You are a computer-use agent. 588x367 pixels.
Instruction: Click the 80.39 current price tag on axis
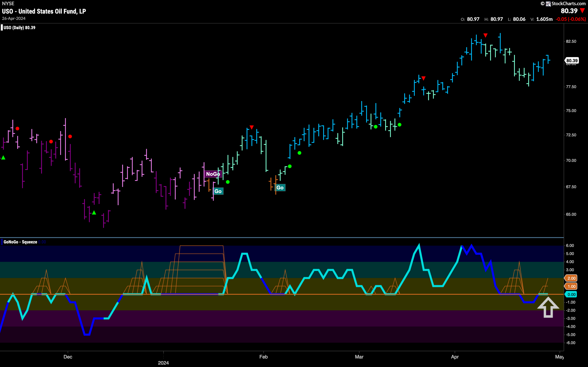[x=572, y=60]
